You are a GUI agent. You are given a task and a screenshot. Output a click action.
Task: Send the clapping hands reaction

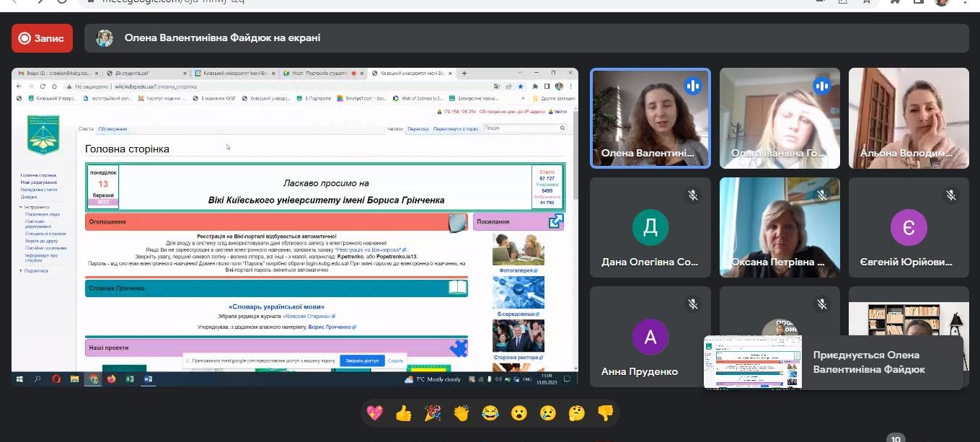click(x=462, y=413)
